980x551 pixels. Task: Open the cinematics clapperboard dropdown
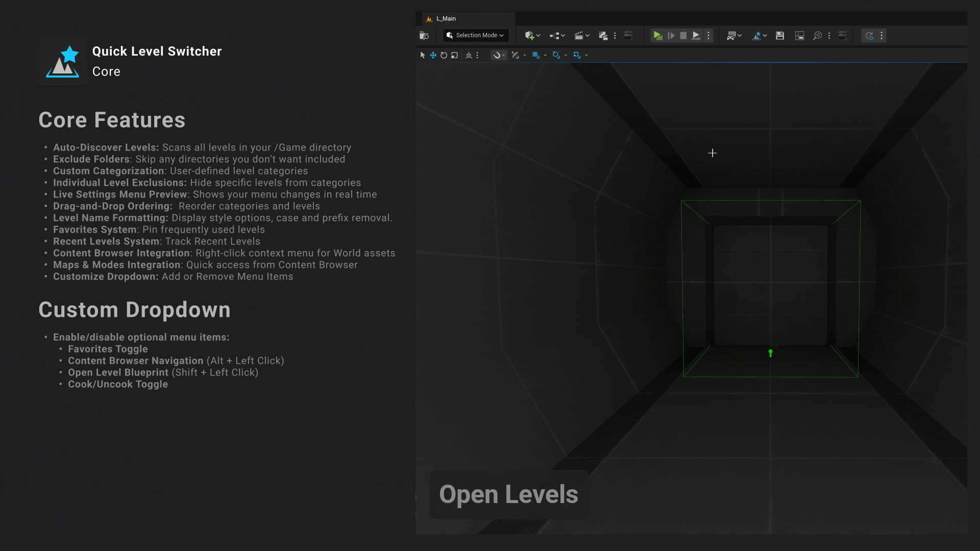[581, 36]
